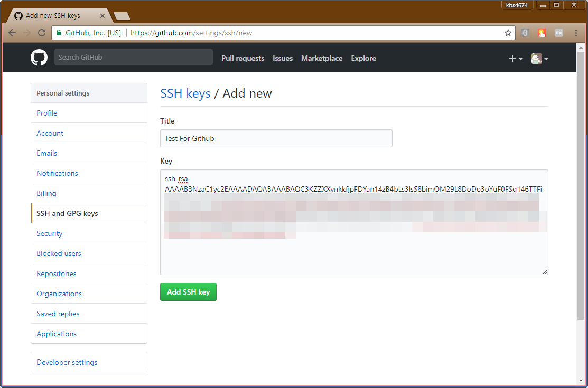Open Issues in header
The height and width of the screenshot is (388, 588).
(283, 58)
